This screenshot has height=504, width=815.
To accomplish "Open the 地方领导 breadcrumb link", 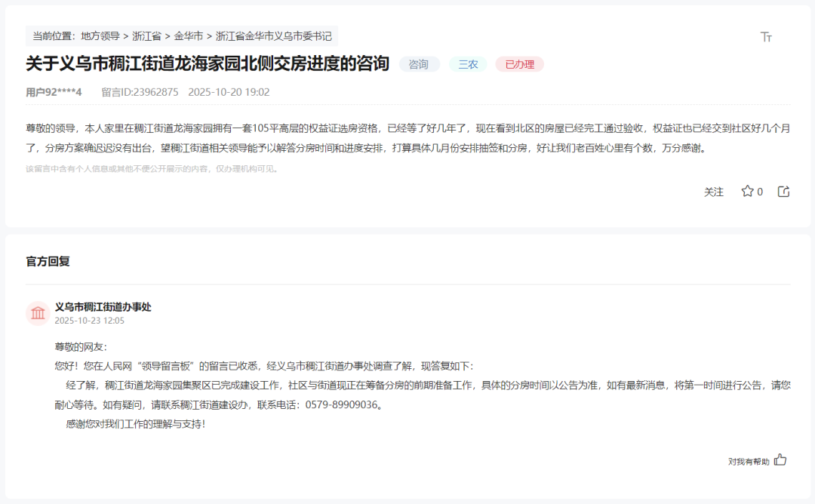I will tap(100, 35).
